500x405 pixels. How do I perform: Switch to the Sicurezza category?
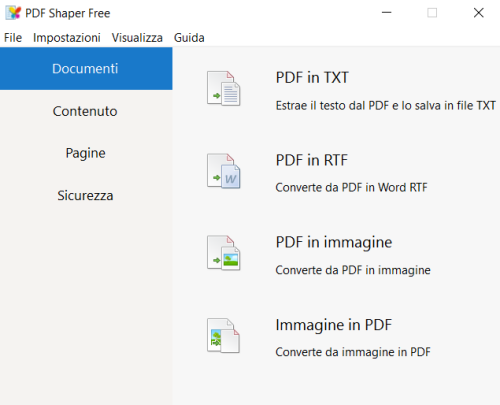tap(86, 195)
